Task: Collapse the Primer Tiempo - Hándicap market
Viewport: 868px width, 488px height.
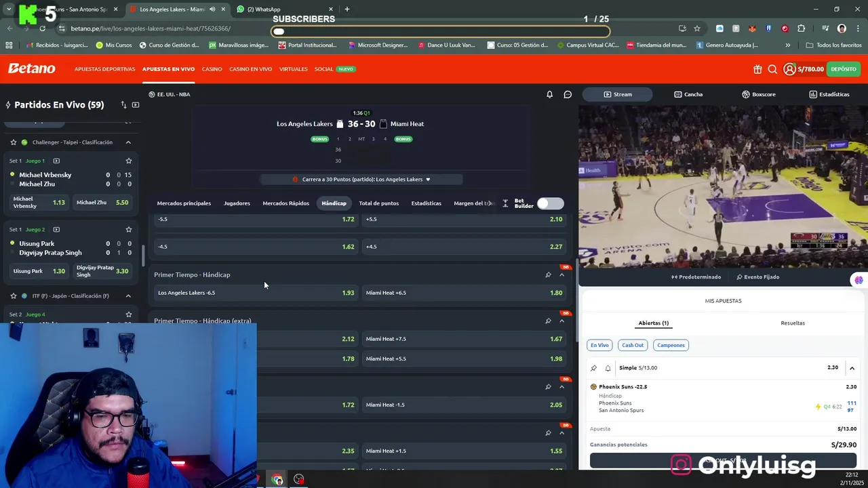Action: (x=561, y=274)
